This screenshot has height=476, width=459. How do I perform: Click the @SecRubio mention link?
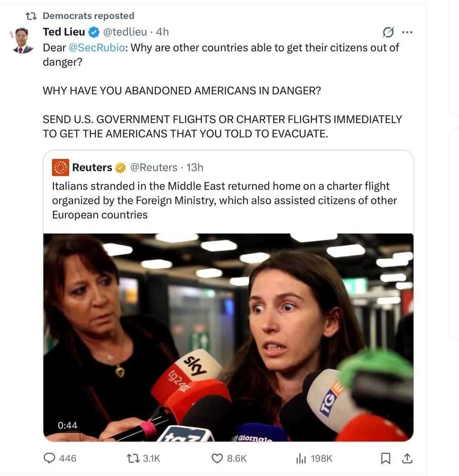tap(97, 48)
